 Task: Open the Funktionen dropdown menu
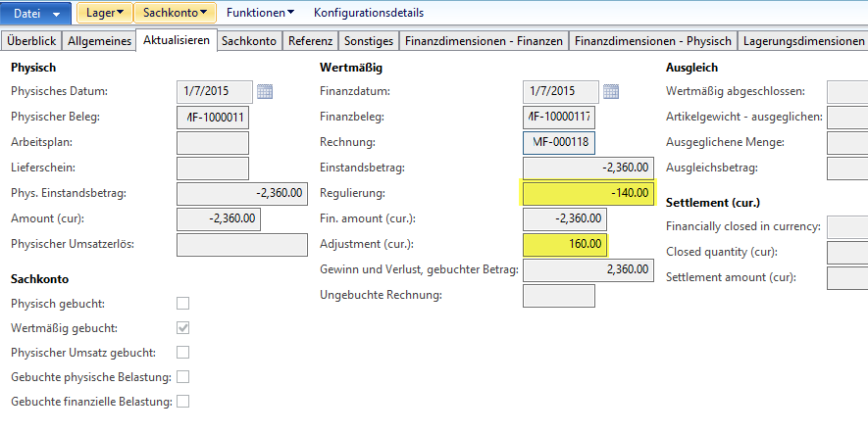[x=261, y=14]
